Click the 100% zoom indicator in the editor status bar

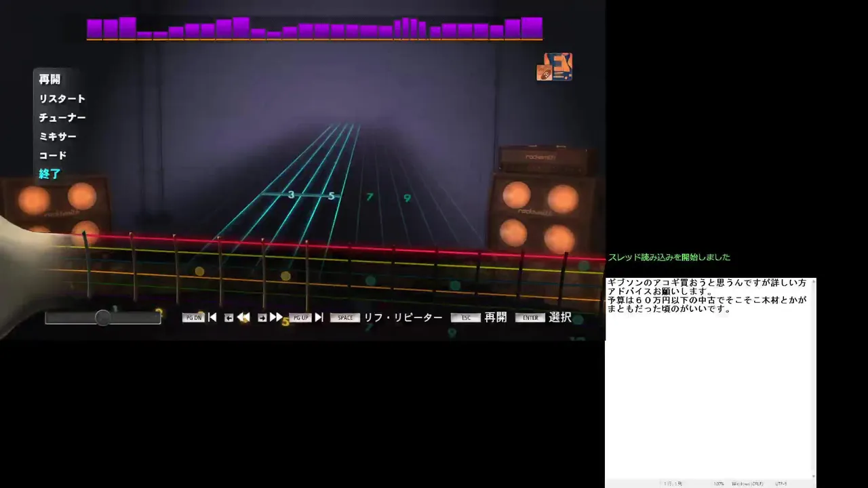(718, 483)
